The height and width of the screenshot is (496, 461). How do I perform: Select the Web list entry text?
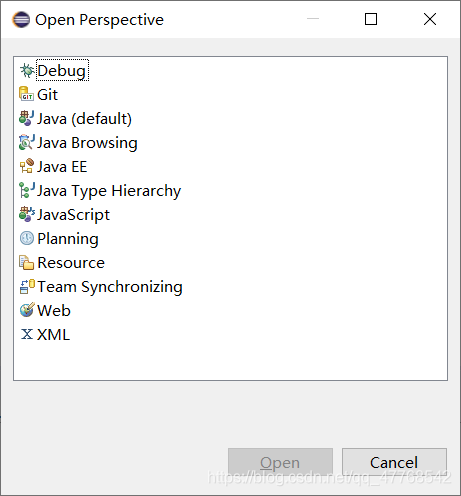click(54, 311)
